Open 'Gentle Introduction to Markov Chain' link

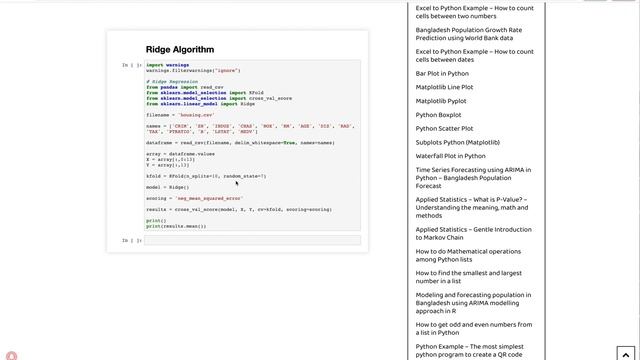[x=473, y=233]
